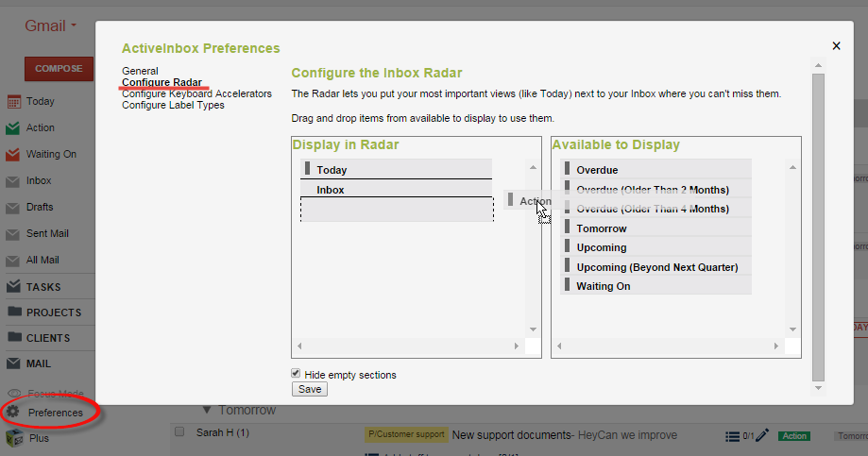
Task: Click the red COMPOSE button
Action: click(59, 68)
